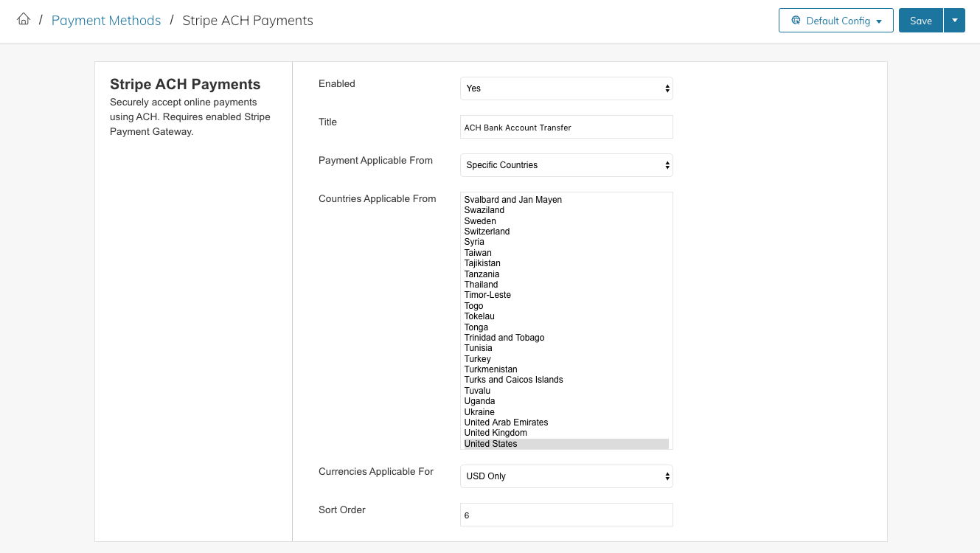Select Tuvalu in countries list
This screenshot has width=980, height=553.
click(565, 391)
